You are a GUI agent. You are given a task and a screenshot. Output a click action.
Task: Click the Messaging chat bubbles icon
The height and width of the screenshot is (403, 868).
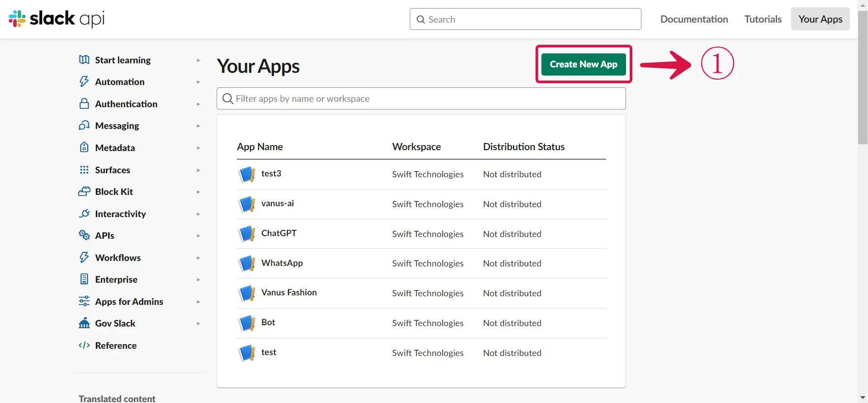(84, 125)
